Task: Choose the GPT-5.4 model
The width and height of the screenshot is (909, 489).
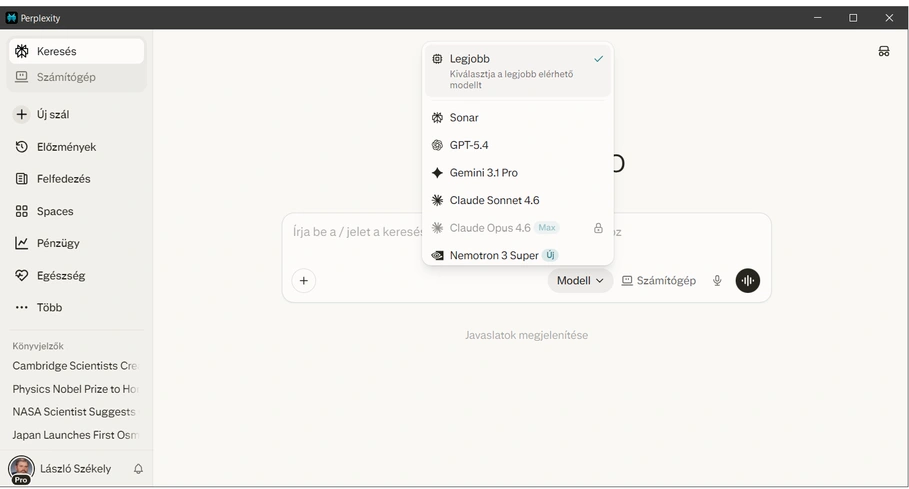Action: [x=518, y=145]
